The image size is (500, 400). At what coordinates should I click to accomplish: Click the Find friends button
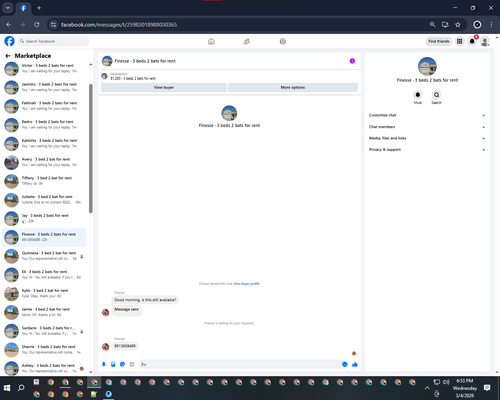(x=439, y=41)
